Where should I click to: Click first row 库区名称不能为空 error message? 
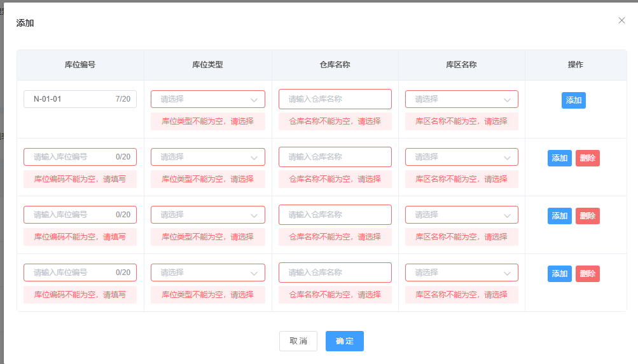(461, 121)
